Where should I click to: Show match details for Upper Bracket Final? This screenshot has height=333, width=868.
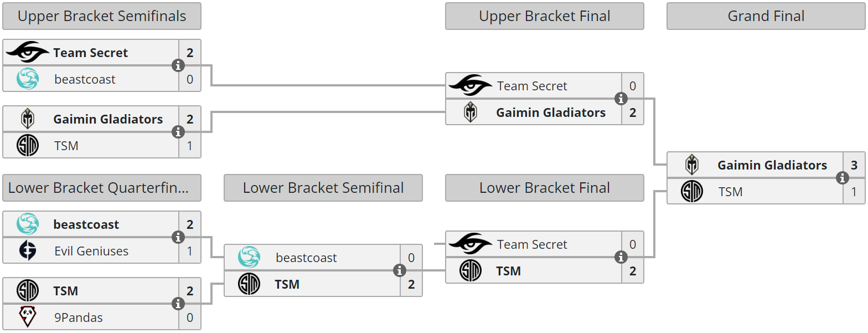pos(621,99)
